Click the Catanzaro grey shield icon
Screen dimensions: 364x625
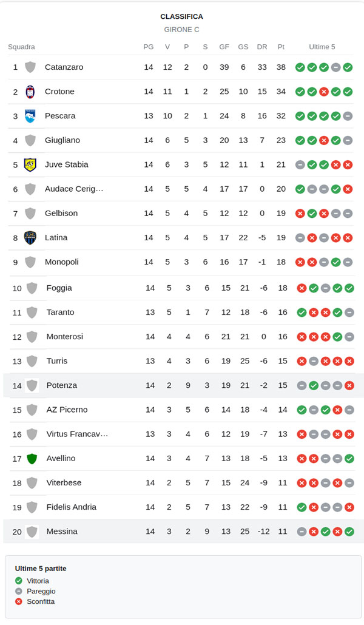(x=30, y=67)
